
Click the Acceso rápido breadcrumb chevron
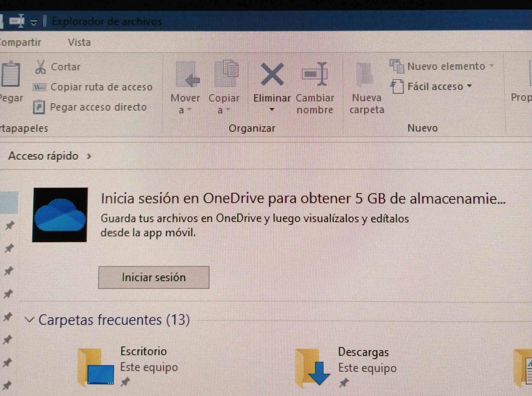(x=89, y=156)
